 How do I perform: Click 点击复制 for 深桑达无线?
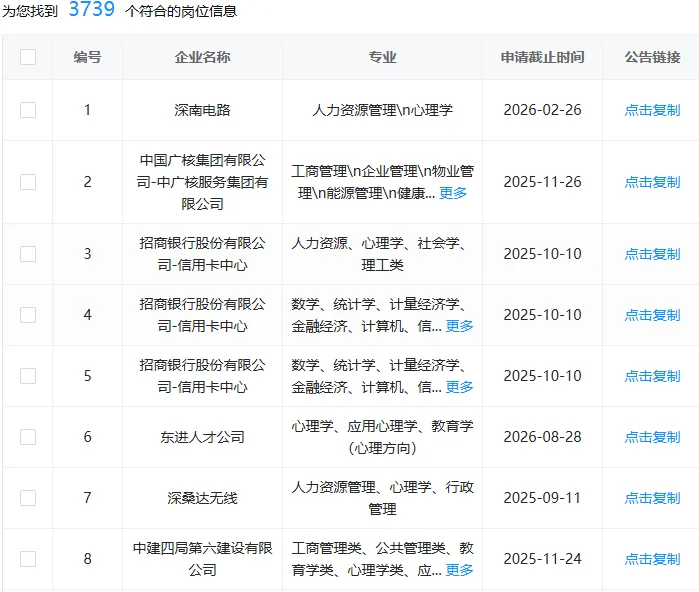coord(652,498)
